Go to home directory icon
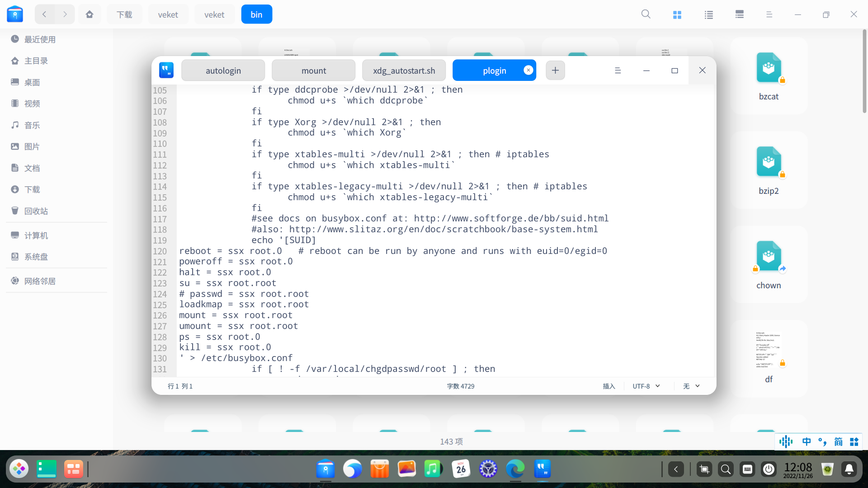The image size is (868, 488). point(90,14)
